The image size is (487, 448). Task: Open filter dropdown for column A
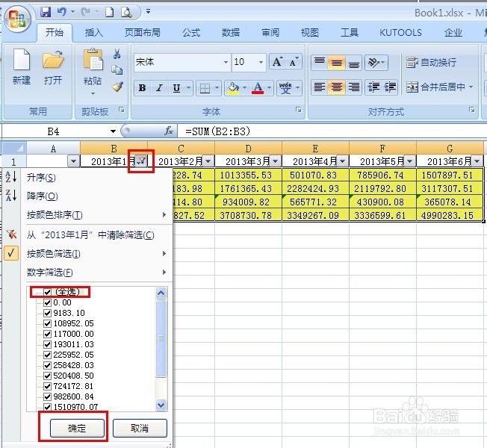pyautogui.click(x=73, y=161)
